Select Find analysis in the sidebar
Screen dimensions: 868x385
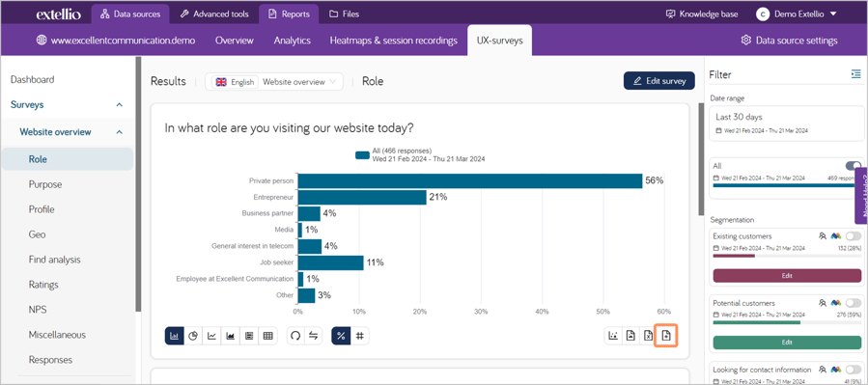[x=54, y=260]
